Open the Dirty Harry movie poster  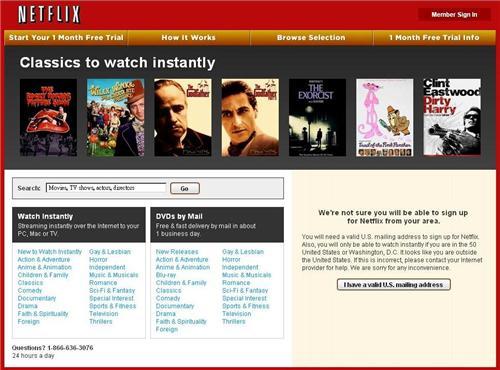click(452, 117)
